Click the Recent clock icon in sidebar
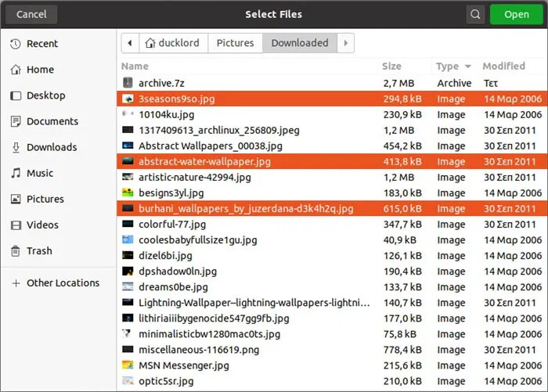The image size is (548, 392). [x=16, y=44]
